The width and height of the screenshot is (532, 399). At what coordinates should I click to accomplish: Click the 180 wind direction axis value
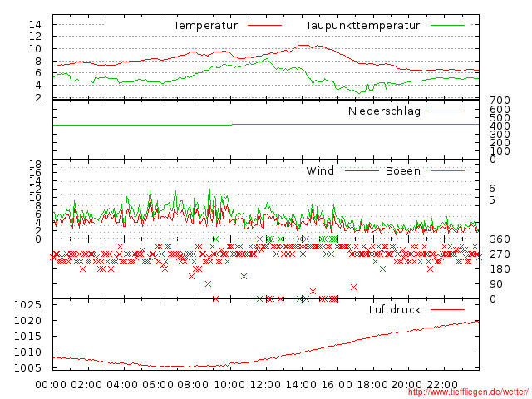click(x=500, y=269)
